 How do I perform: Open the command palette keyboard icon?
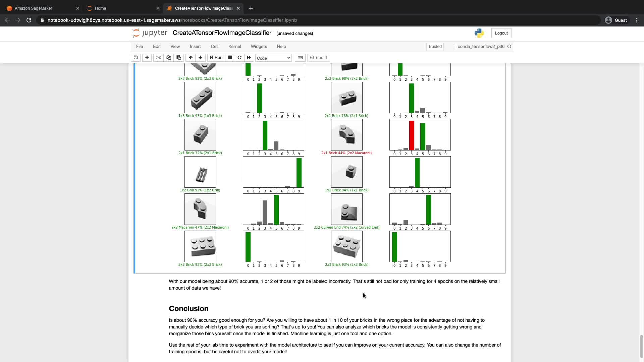coord(300,58)
